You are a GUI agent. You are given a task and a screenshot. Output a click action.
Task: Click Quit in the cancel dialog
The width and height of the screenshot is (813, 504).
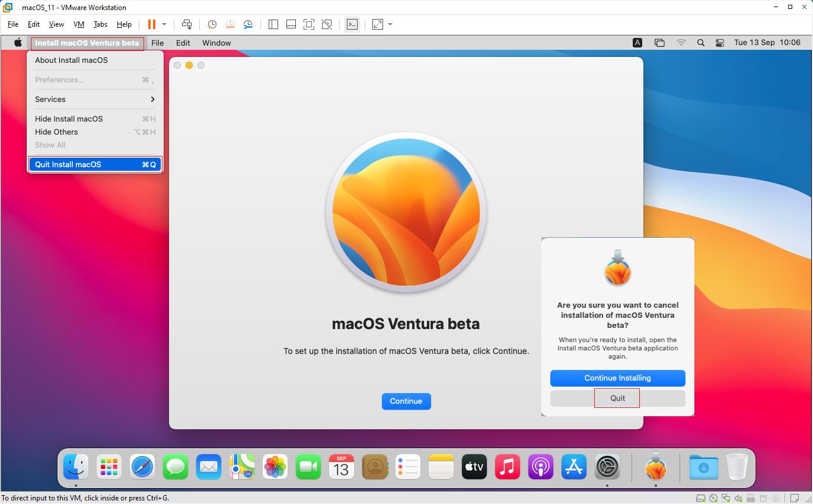[x=618, y=398]
